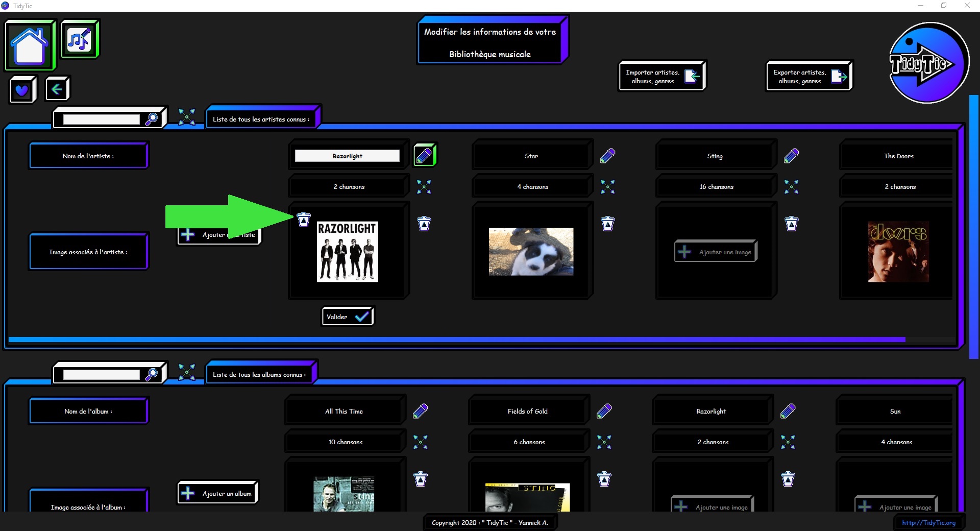980x531 pixels.
Task: Remove the Razorlight artist image with small trash
Action: point(304,220)
